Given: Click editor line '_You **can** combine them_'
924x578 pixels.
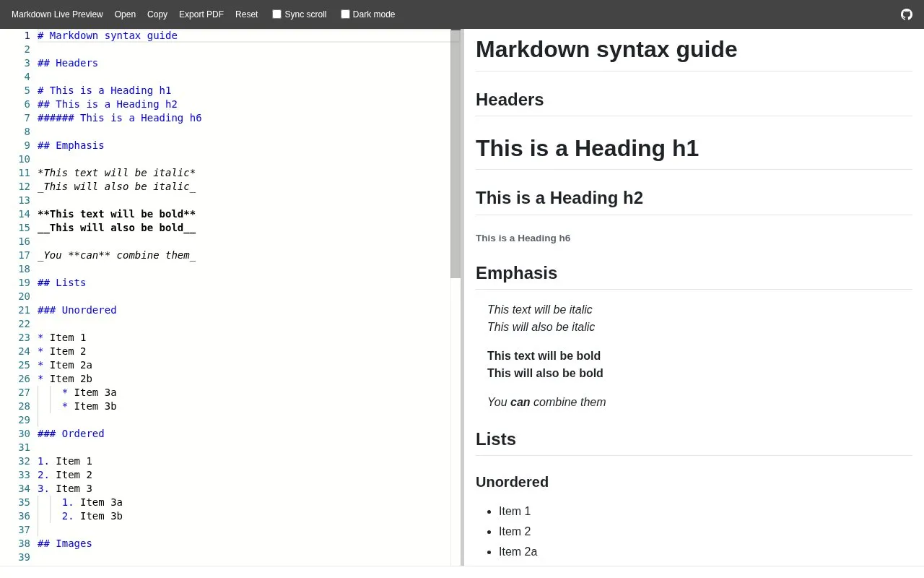Looking at the screenshot, I should [x=117, y=255].
